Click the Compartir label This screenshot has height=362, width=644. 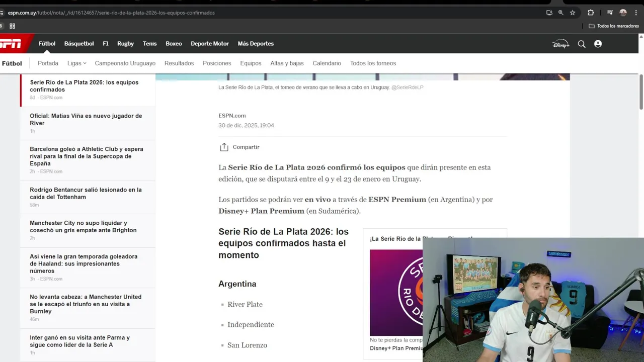coord(246,147)
